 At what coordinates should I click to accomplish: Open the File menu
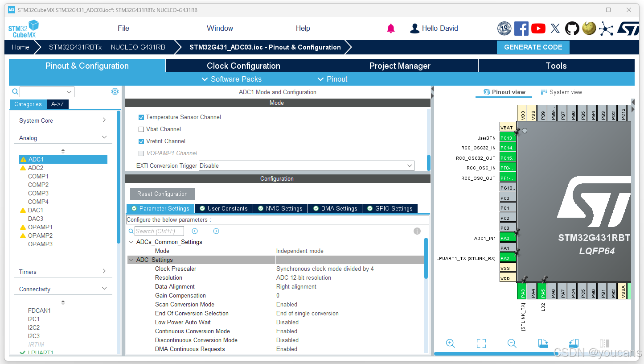(123, 28)
